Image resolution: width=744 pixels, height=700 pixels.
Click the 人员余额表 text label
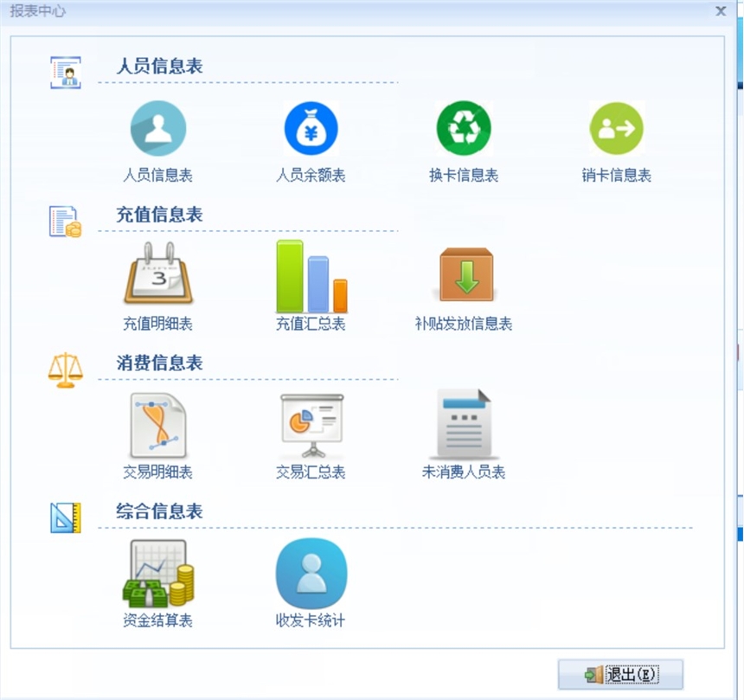[311, 176]
